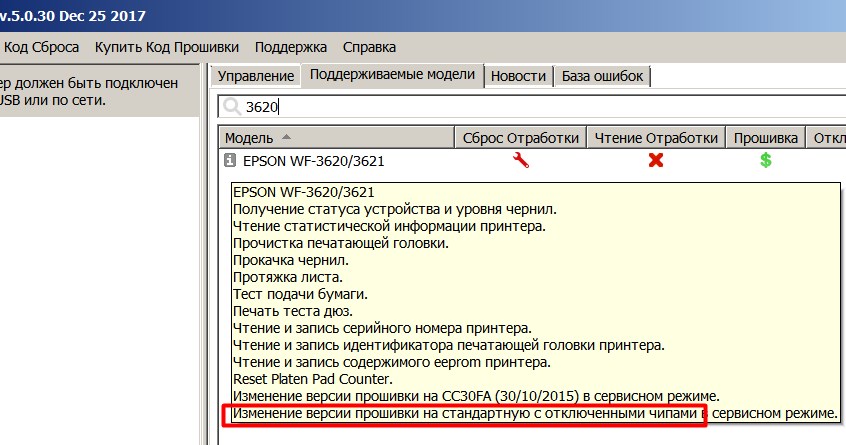This screenshot has height=445, width=846.
Task: Click the info icon beside EPSON WF-3620/3621
Action: [x=230, y=160]
